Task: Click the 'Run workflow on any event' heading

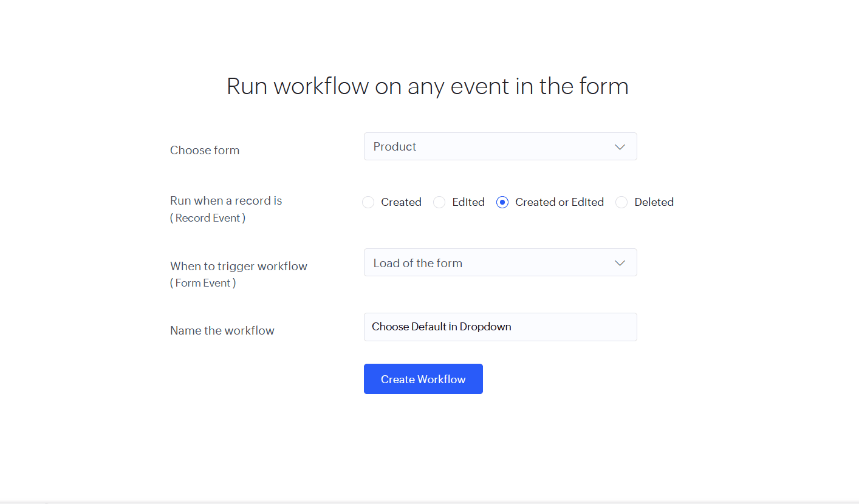Action: click(x=427, y=86)
